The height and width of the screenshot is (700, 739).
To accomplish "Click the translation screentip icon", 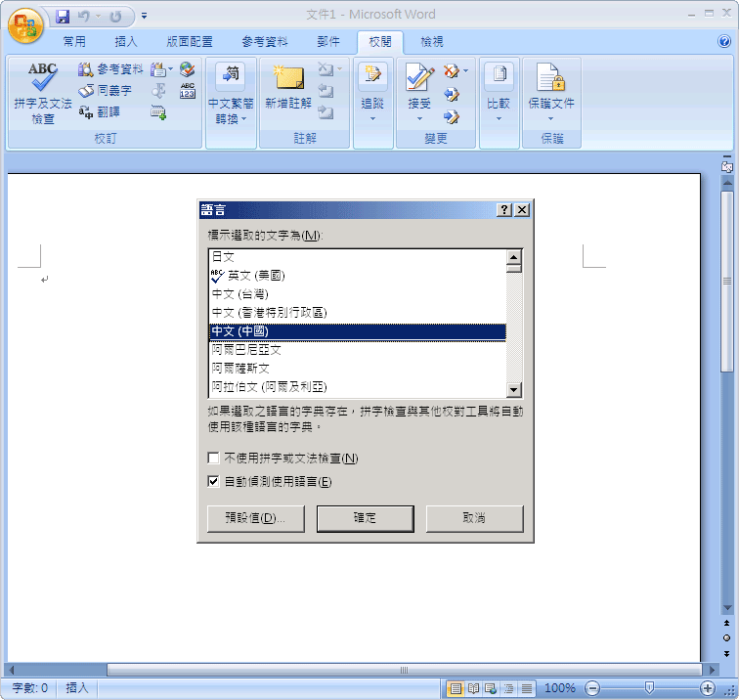I will tap(158, 69).
